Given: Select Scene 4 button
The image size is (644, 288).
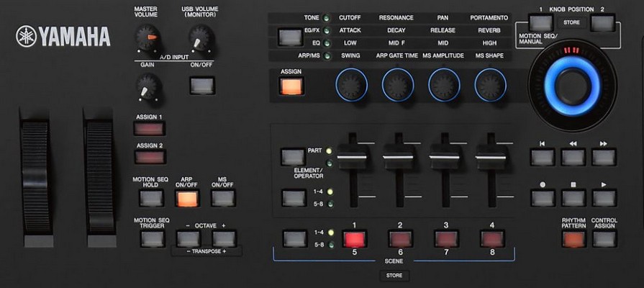Looking at the screenshot, I should click(x=492, y=239).
